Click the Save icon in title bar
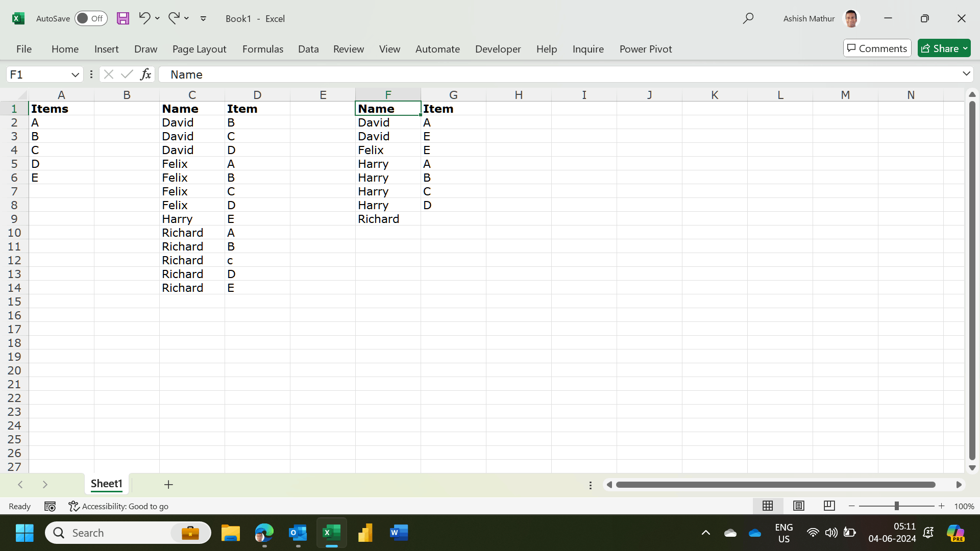 coord(122,18)
